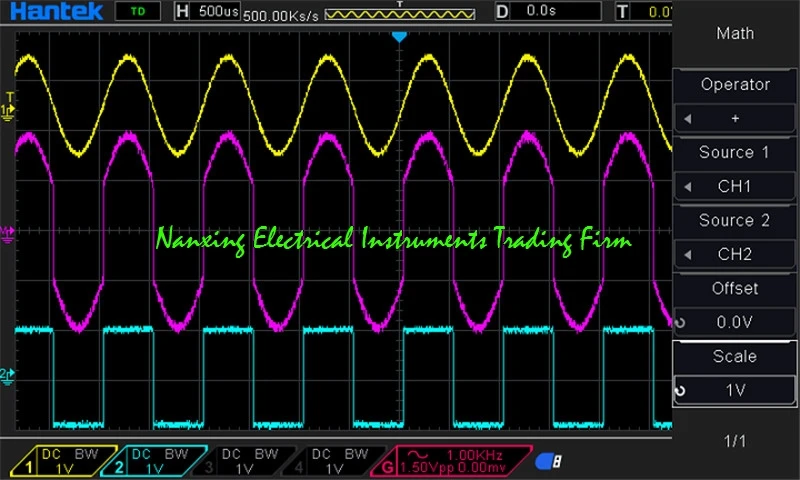Select channel 1 DC 1V status tab
Image resolution: width=800 pixels, height=480 pixels.
(64, 461)
